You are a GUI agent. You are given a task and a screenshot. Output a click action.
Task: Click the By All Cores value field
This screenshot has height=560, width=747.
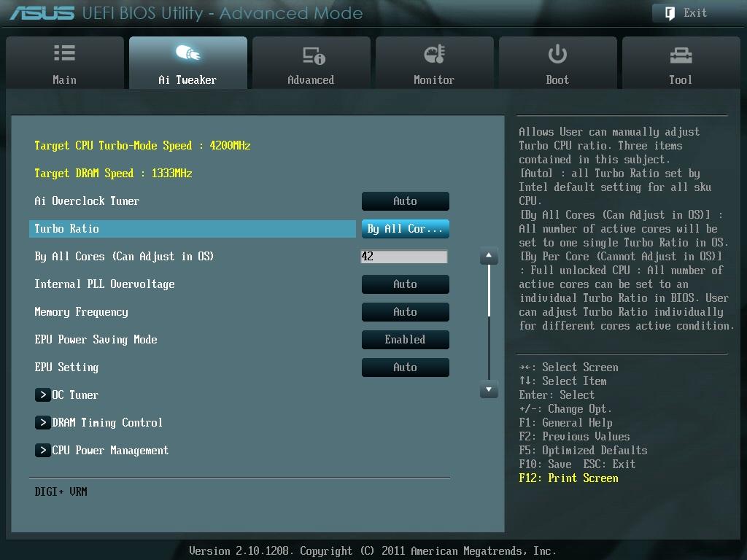click(404, 256)
